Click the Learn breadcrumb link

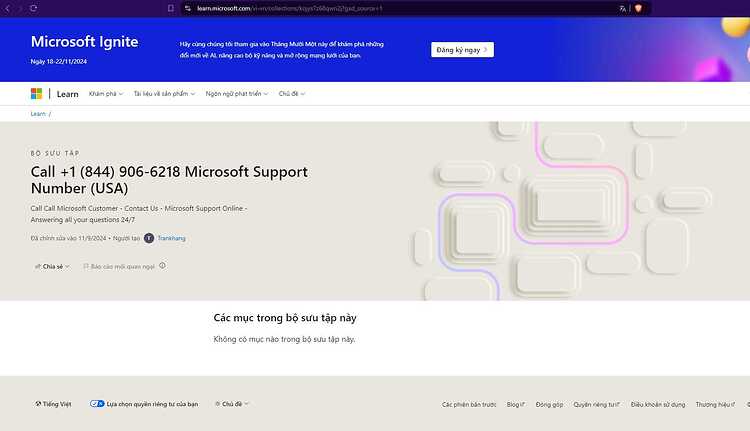(x=38, y=114)
